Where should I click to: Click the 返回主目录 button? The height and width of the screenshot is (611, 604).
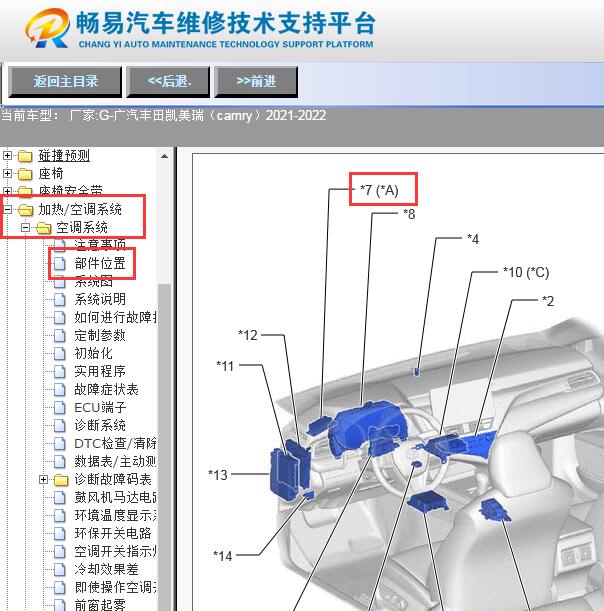pos(65,81)
